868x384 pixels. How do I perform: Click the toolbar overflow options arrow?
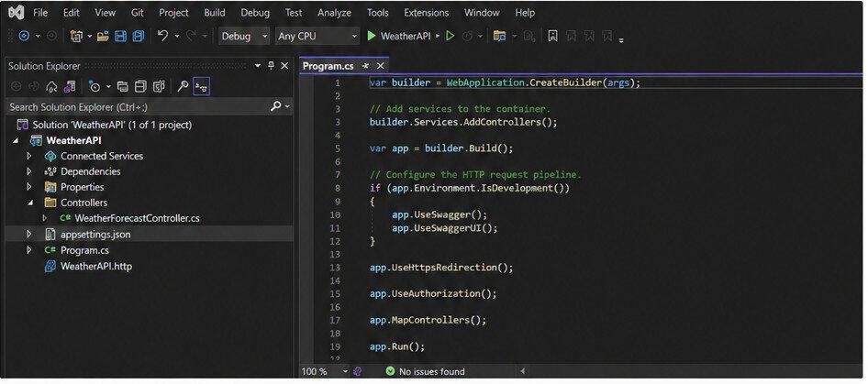tap(622, 39)
